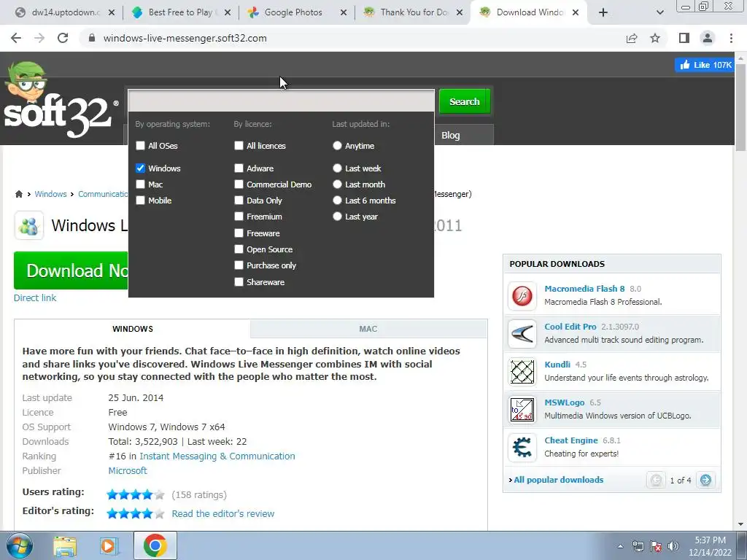
Task: Click the green Search button
Action: (x=465, y=101)
